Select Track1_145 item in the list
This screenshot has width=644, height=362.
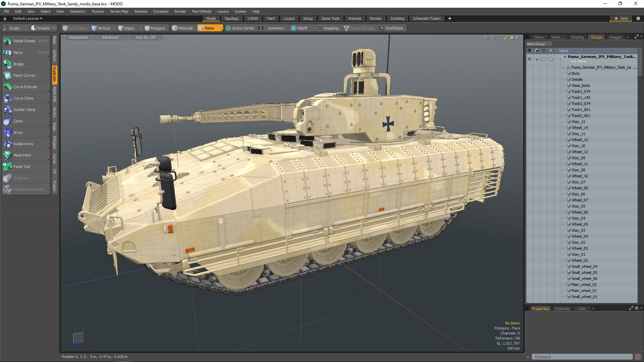(581, 98)
